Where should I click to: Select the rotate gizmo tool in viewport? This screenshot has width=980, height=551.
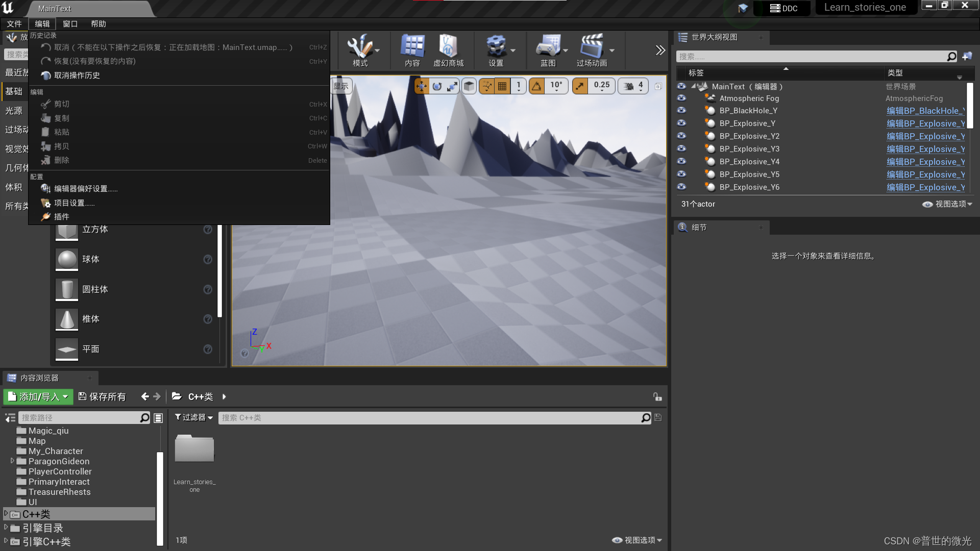(437, 86)
